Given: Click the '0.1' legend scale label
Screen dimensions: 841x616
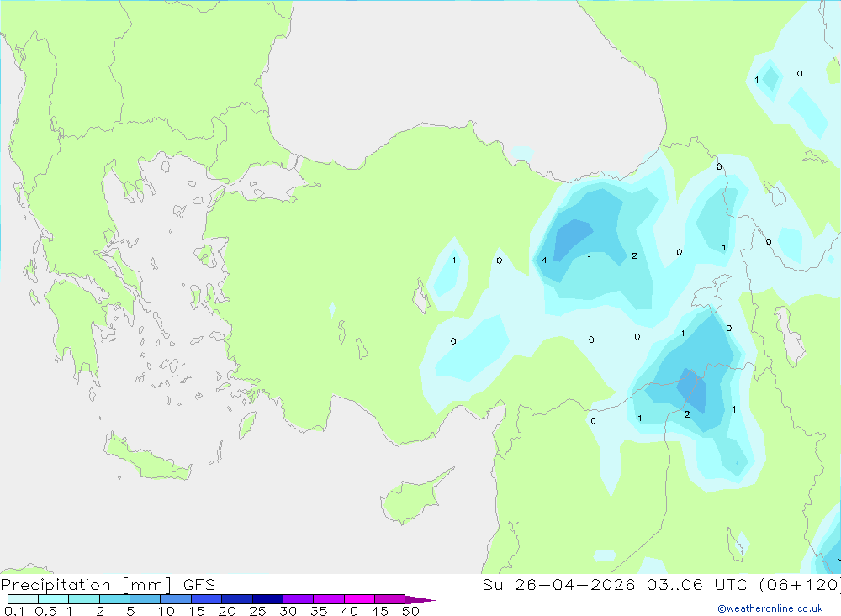Looking at the screenshot, I should click(x=14, y=611).
